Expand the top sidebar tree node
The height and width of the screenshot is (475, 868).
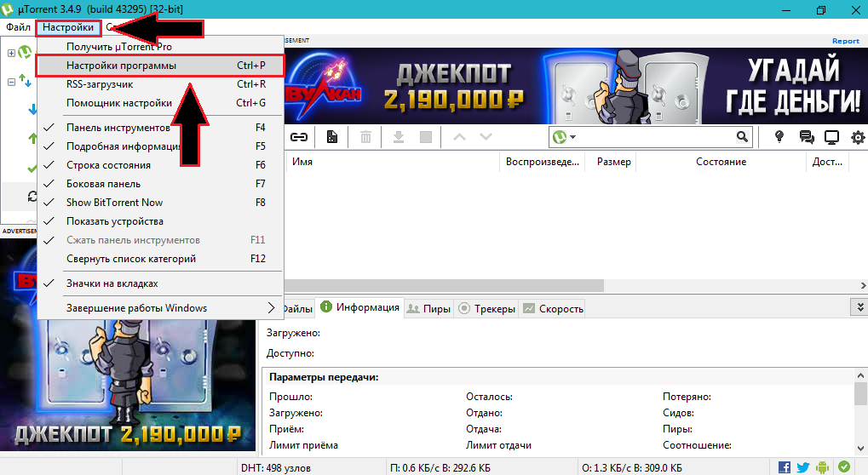coord(11,53)
